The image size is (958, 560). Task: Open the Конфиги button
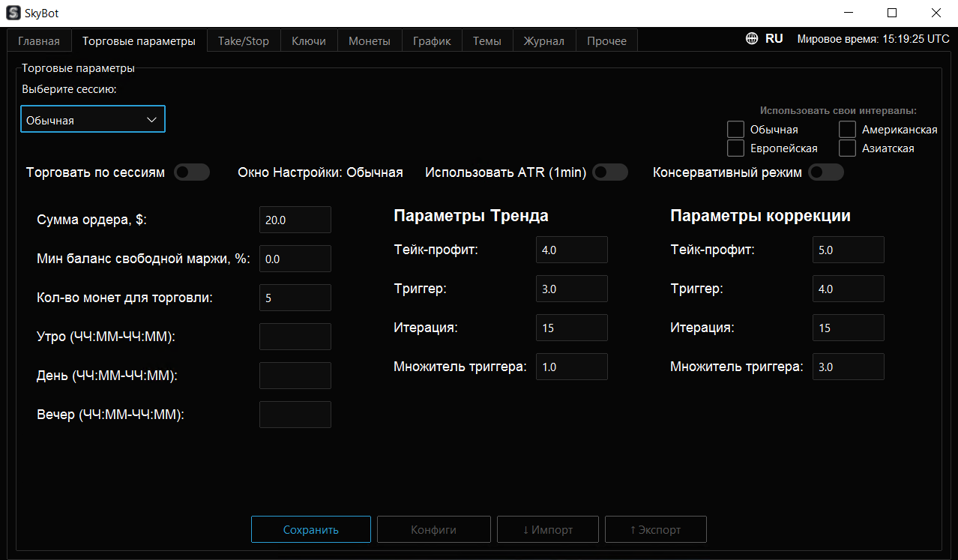click(x=434, y=529)
